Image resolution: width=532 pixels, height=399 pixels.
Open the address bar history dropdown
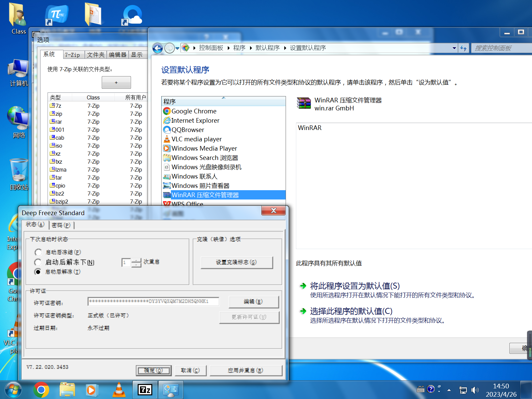454,48
